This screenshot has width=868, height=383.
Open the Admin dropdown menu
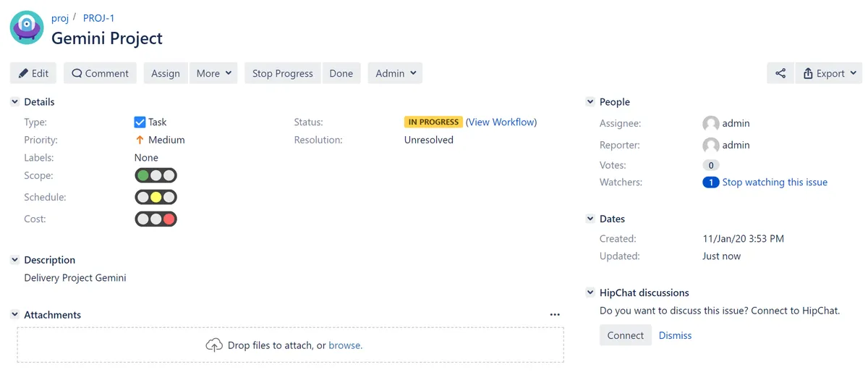point(395,73)
